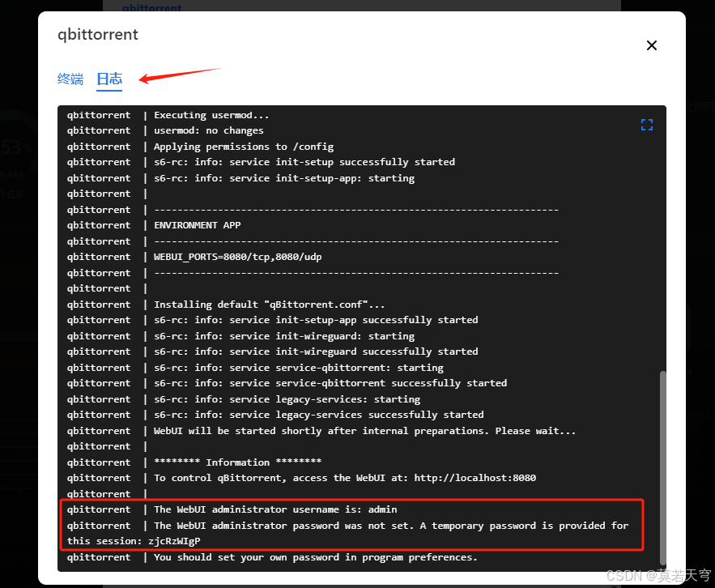Click 'WebUI will be started shortly' line

point(365,431)
